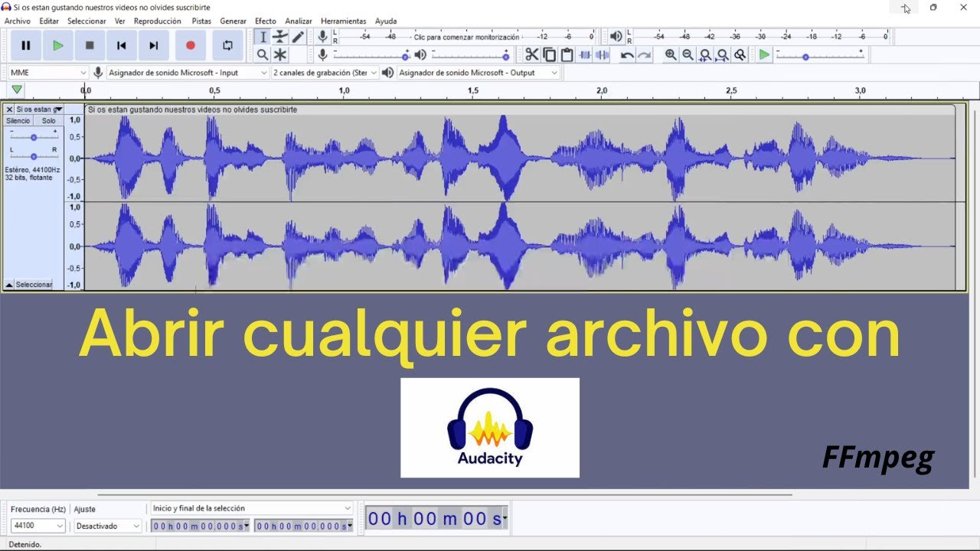Open the Editar menu
This screenshot has height=551, width=980.
tap(49, 21)
